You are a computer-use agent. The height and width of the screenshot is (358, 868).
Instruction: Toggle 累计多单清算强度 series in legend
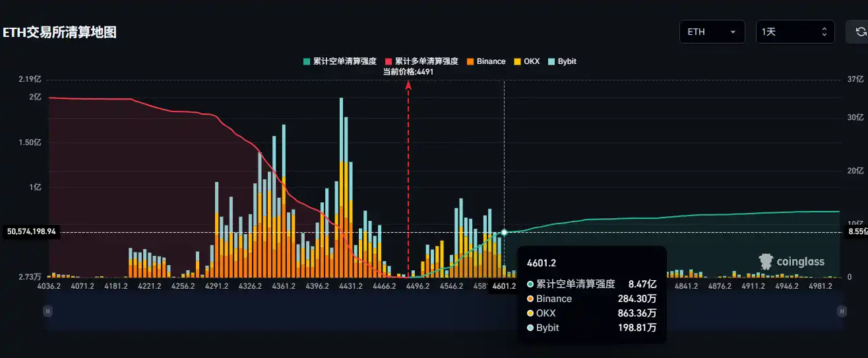point(426,61)
